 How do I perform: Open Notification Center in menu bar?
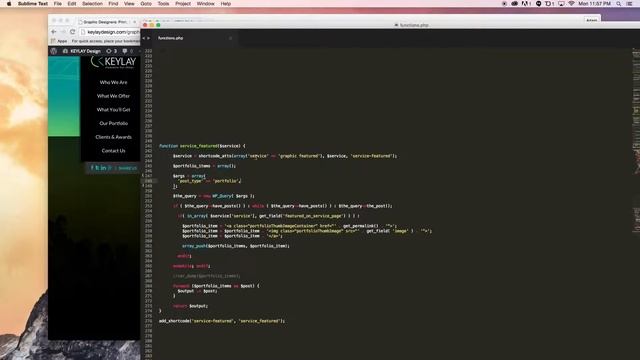point(630,4)
